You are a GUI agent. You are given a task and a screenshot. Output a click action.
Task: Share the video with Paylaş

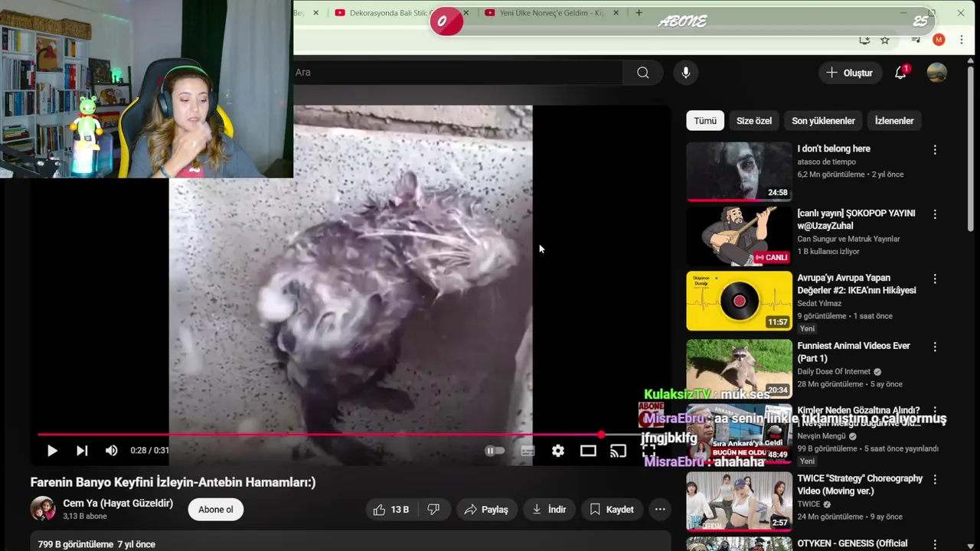click(486, 509)
